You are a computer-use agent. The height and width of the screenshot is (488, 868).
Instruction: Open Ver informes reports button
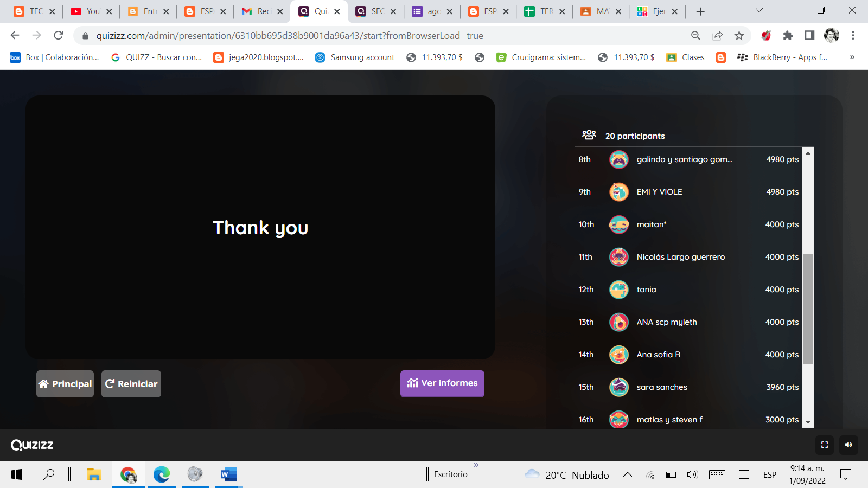click(442, 383)
